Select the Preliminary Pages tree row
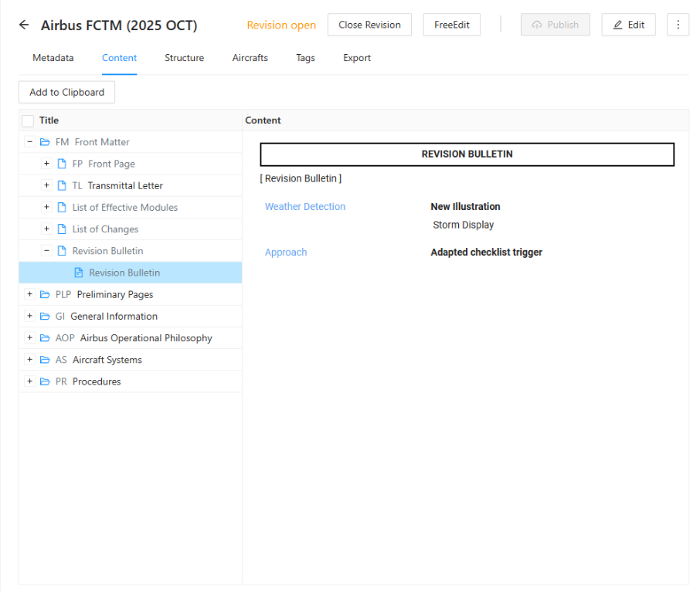The width and height of the screenshot is (700, 593). 131,294
